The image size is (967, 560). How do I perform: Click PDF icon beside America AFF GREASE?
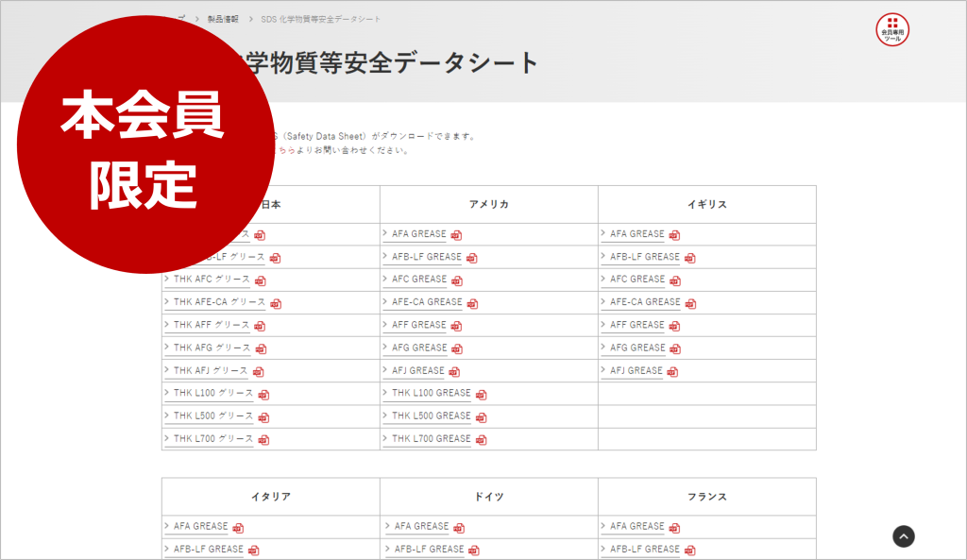coord(456,326)
